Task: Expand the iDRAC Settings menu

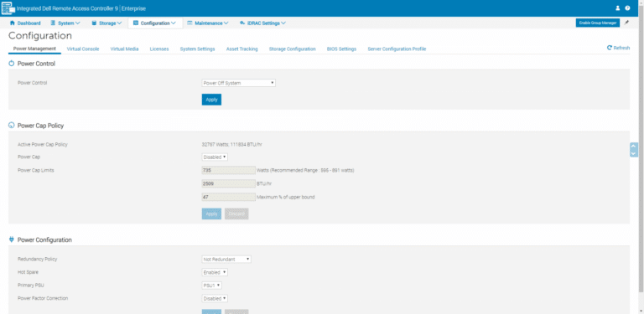Action: pyautogui.click(x=262, y=23)
